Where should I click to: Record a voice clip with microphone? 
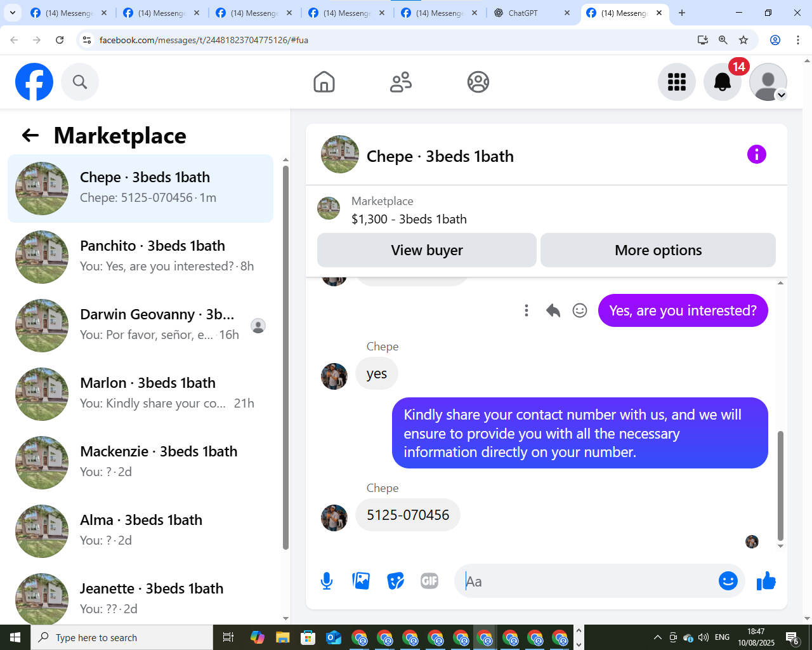[x=327, y=581]
